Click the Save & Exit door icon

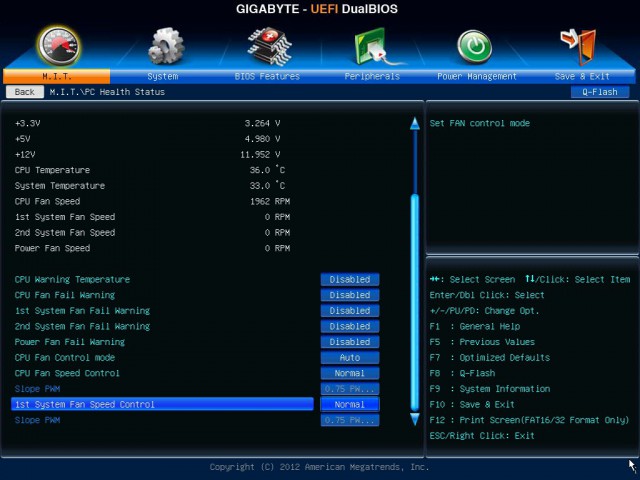point(580,45)
